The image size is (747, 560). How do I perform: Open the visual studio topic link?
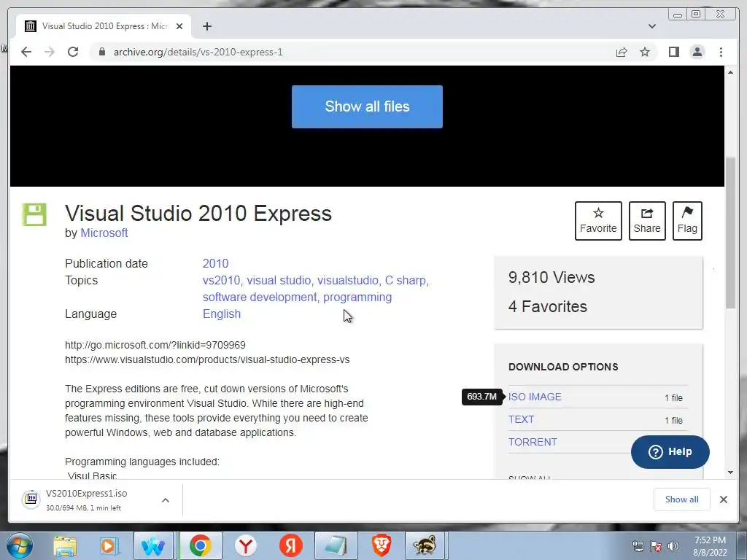click(x=278, y=281)
